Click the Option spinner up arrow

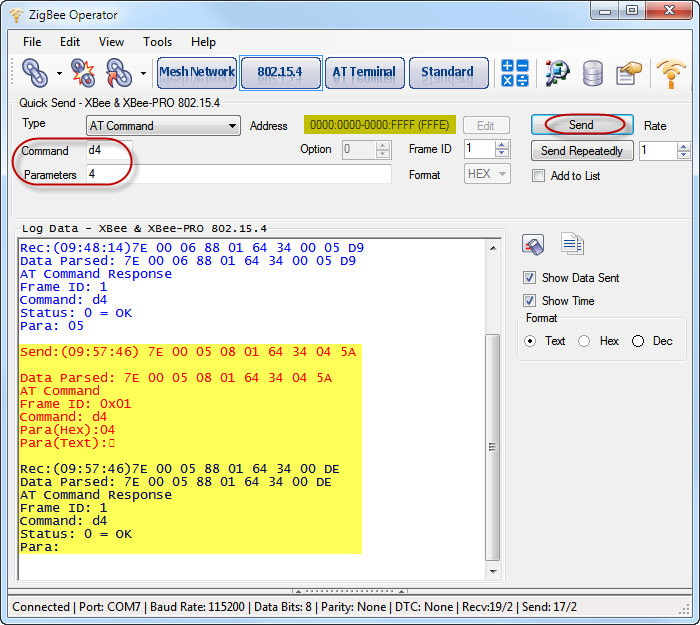(383, 146)
